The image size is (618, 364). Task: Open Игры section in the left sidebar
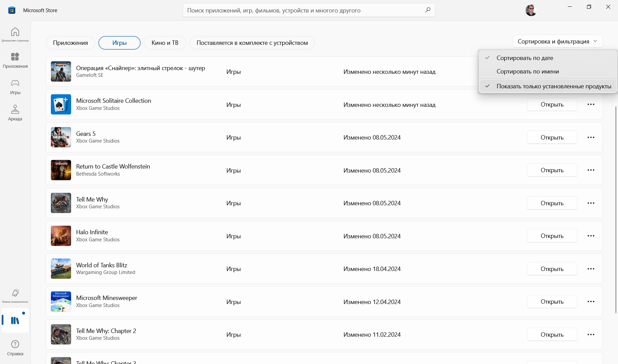pyautogui.click(x=15, y=87)
